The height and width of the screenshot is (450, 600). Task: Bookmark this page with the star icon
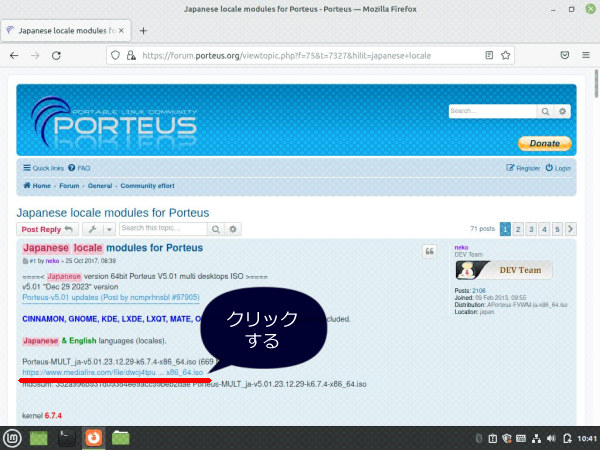[505, 55]
